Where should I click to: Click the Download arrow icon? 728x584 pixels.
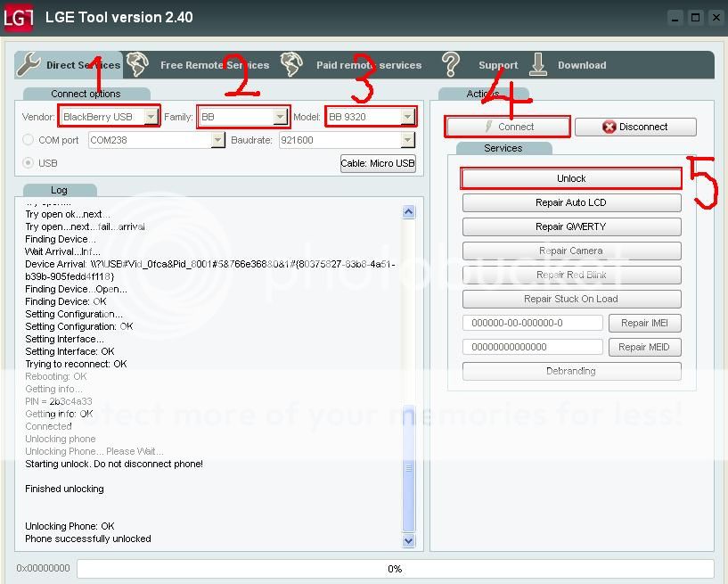click(x=538, y=64)
